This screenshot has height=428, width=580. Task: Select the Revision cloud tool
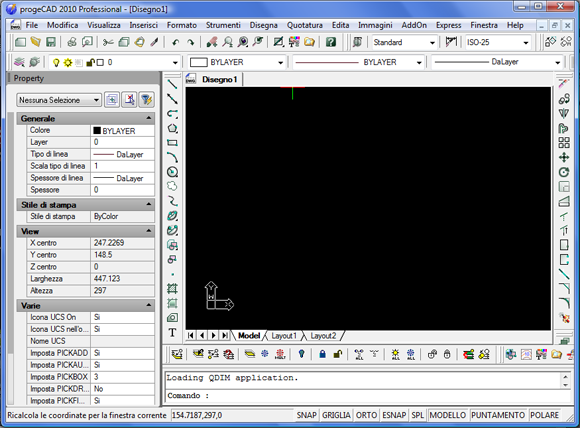pyautogui.click(x=172, y=186)
